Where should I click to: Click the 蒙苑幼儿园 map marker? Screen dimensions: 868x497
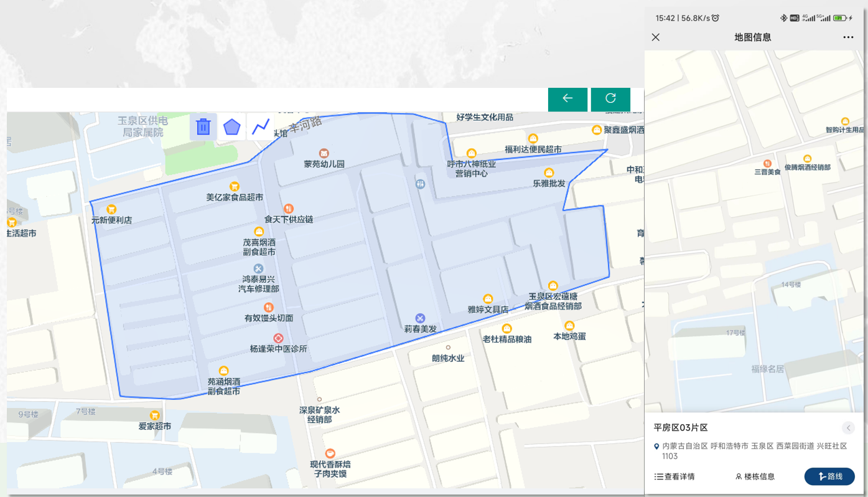(324, 153)
